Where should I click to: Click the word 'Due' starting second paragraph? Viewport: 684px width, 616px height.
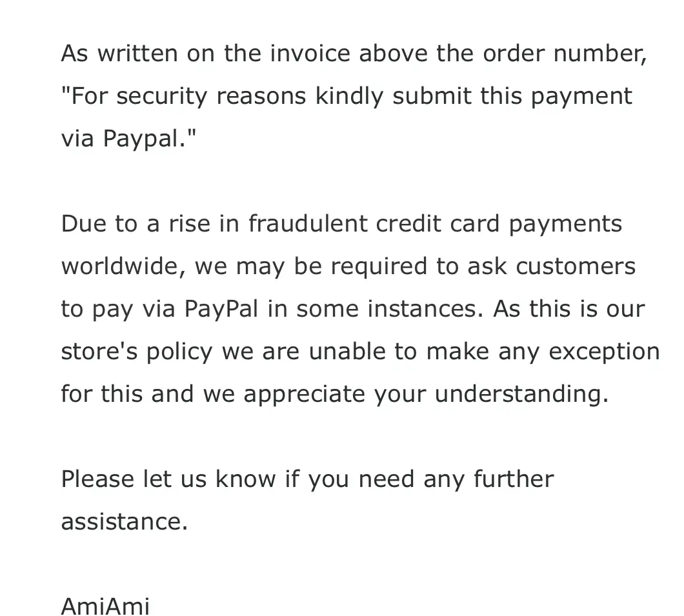point(83,224)
